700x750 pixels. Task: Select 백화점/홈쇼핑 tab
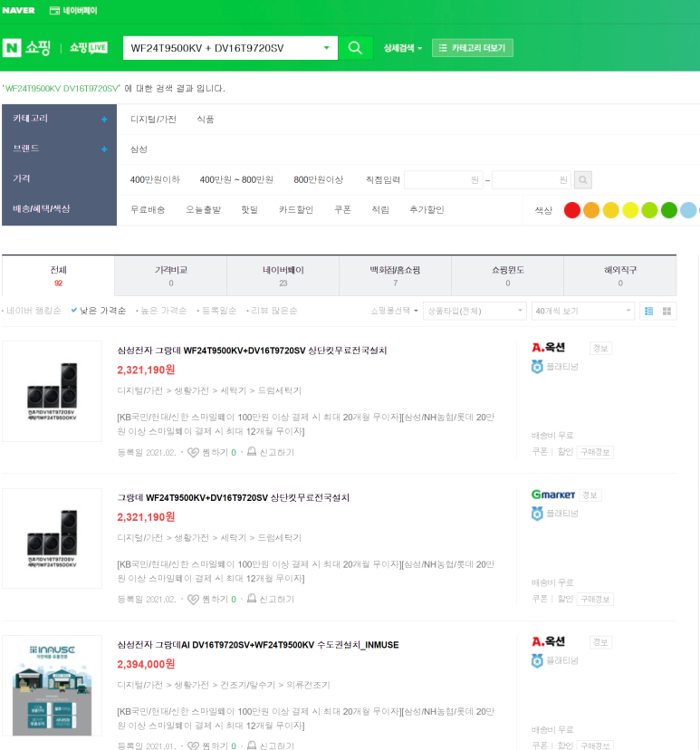(x=396, y=276)
